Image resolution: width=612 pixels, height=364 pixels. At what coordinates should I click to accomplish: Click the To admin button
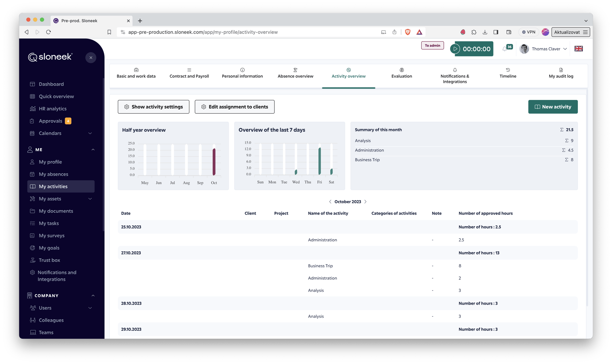(432, 45)
